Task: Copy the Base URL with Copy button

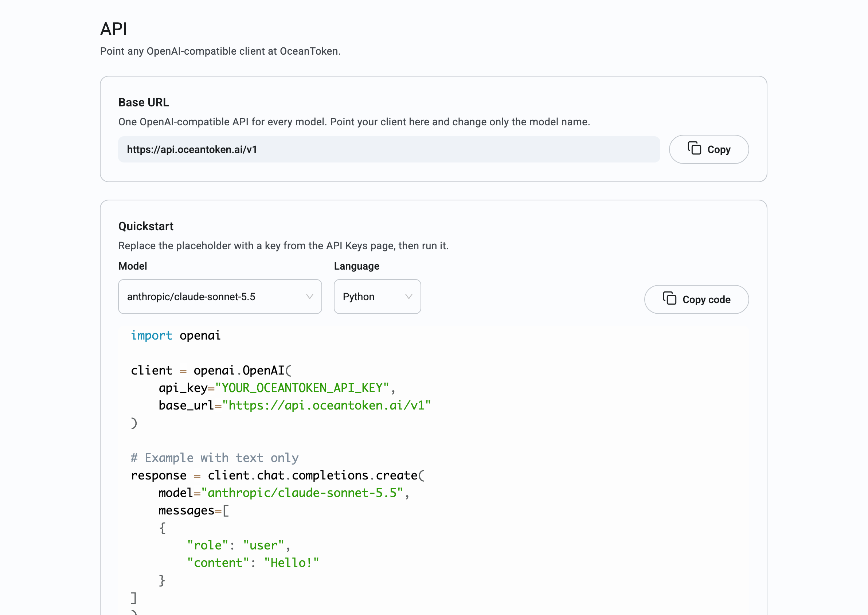Action: point(708,149)
